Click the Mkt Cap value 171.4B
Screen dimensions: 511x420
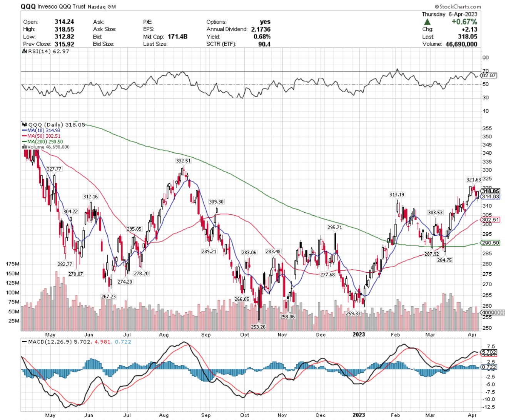(x=177, y=37)
